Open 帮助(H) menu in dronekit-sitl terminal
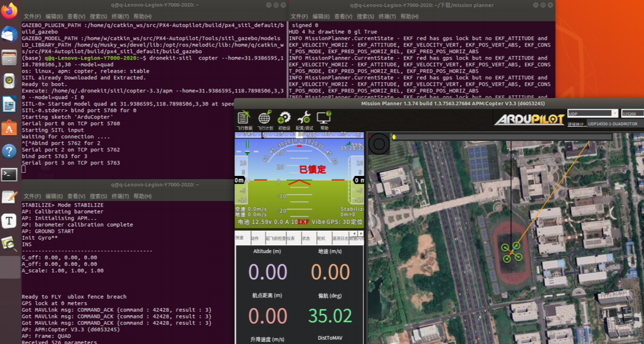The height and width of the screenshot is (344, 644). [142, 16]
